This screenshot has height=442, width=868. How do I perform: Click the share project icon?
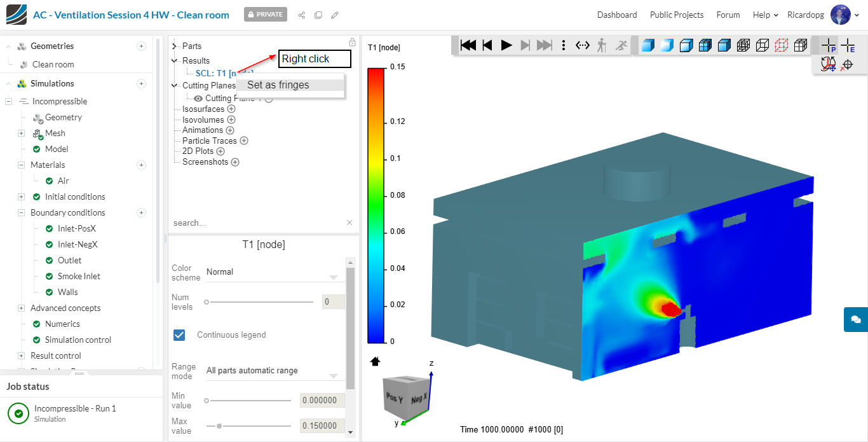(302, 15)
